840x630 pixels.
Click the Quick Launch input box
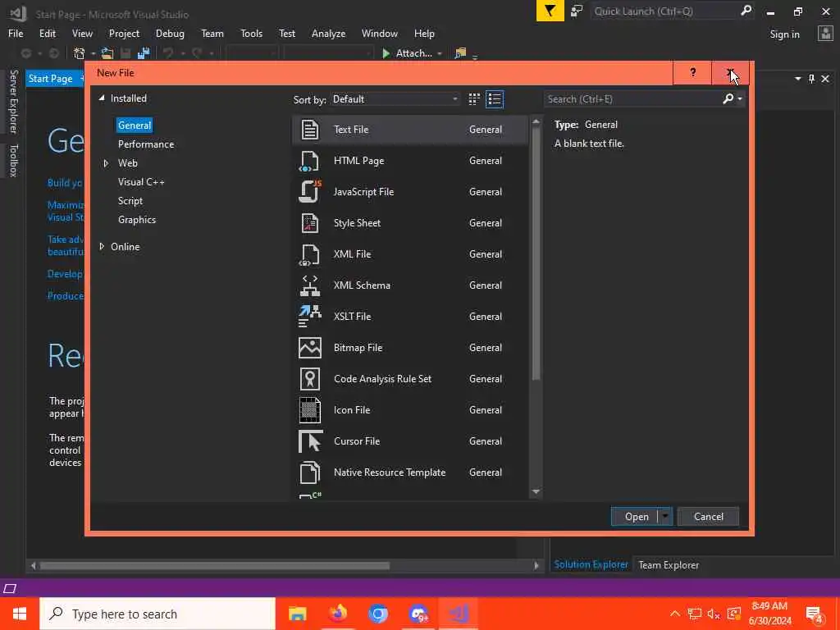(x=664, y=11)
